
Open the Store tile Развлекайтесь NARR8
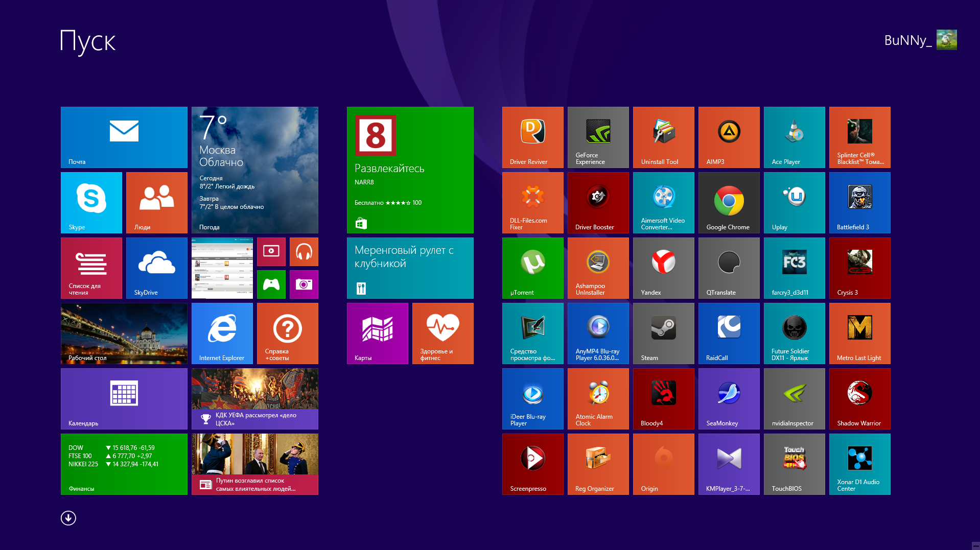pyautogui.click(x=410, y=170)
